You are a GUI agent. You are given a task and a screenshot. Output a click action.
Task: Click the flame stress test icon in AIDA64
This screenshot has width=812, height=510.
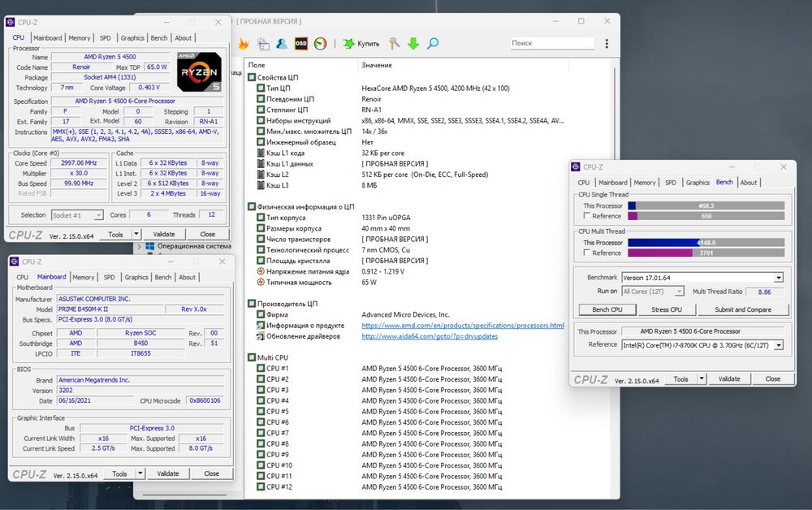coord(243,44)
